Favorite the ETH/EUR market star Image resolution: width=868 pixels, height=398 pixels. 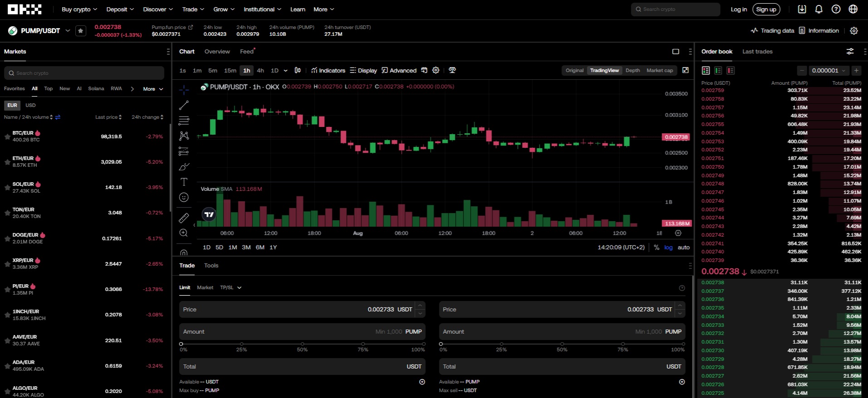click(7, 162)
